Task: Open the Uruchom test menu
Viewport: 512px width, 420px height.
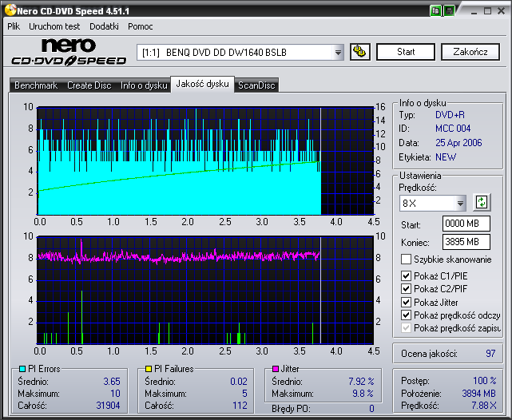Action: [x=54, y=26]
